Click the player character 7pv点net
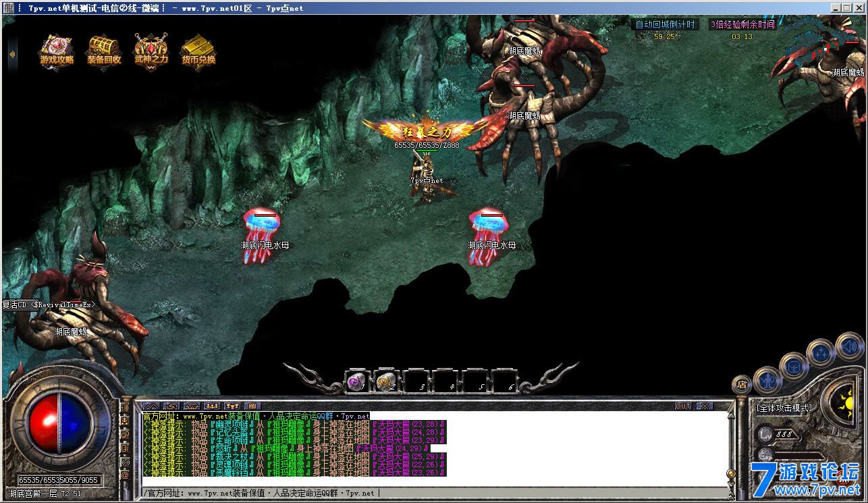Image resolution: width=868 pixels, height=503 pixels. (427, 177)
